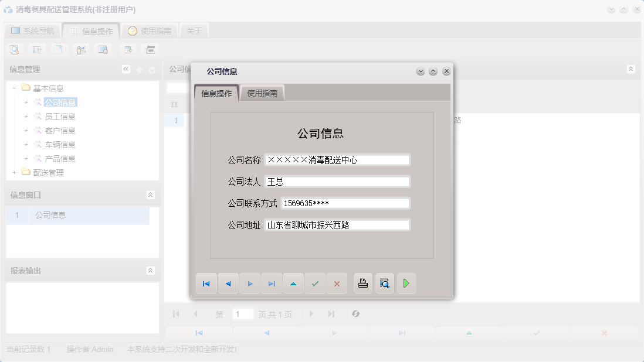Click the print preview icon in the dialog
This screenshot has width=644, height=362.
point(384,283)
